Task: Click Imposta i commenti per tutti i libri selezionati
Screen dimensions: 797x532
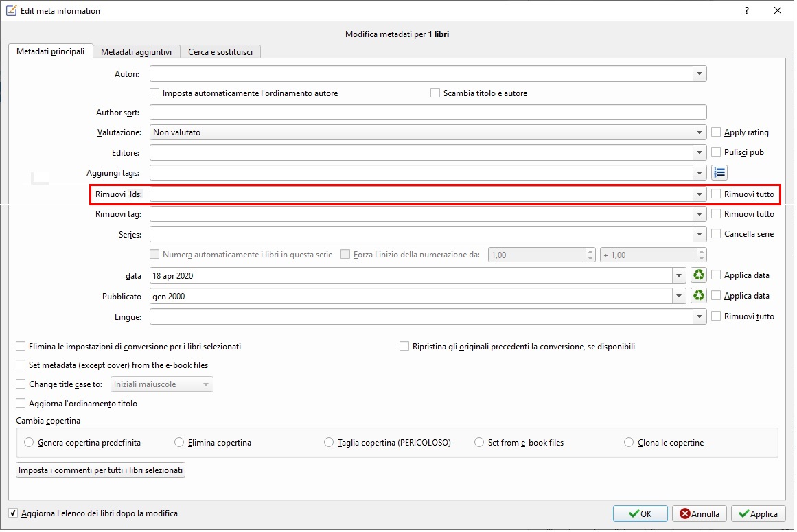Action: pos(101,470)
